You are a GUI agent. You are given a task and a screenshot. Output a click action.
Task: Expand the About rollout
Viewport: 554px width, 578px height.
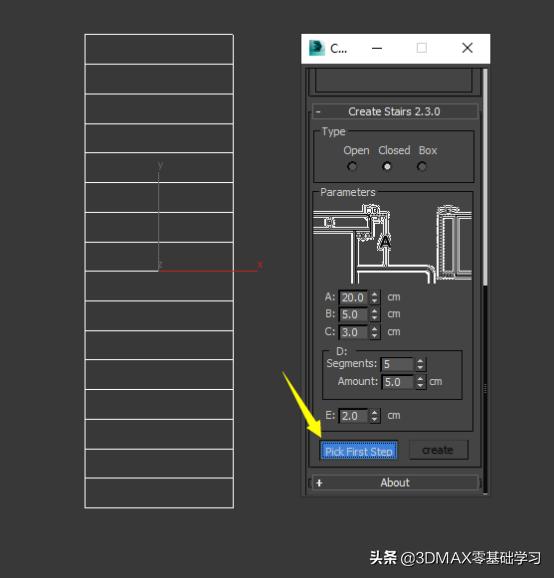(395, 483)
